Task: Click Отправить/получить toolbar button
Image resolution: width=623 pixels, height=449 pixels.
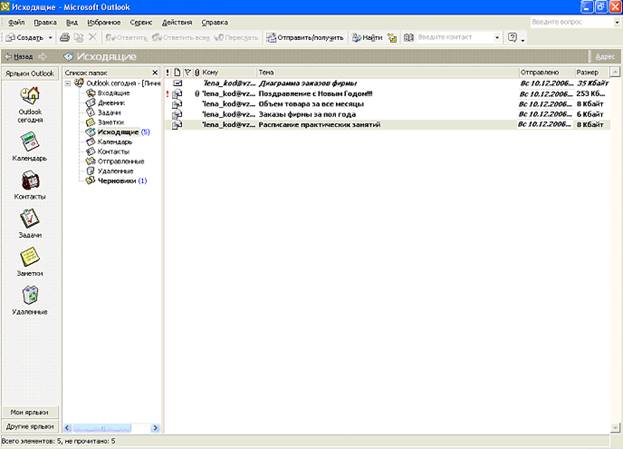Action: pyautogui.click(x=305, y=38)
